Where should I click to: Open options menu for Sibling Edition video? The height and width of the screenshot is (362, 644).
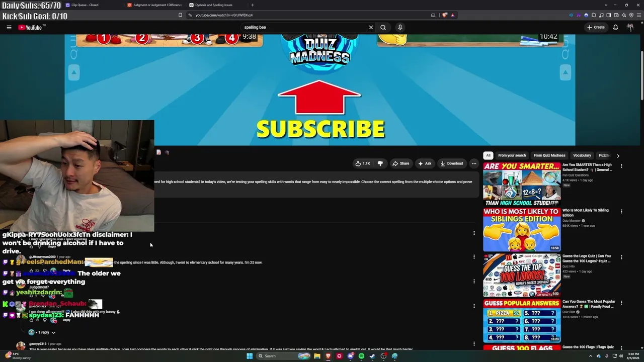pyautogui.click(x=621, y=212)
